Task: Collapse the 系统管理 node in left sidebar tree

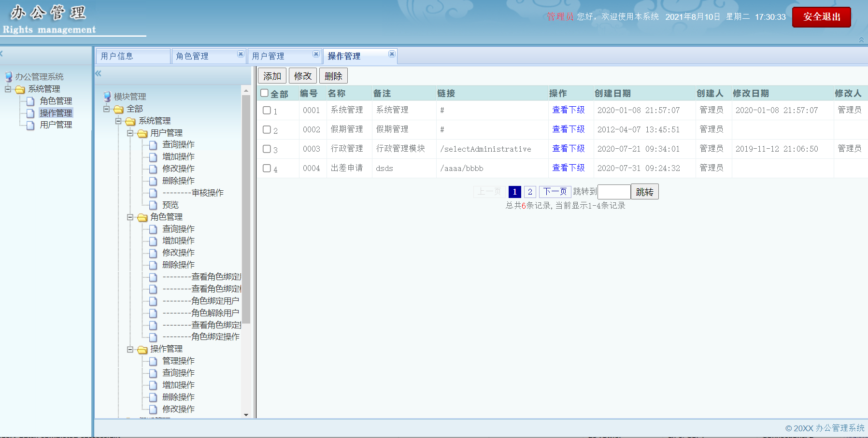Action: [8, 89]
